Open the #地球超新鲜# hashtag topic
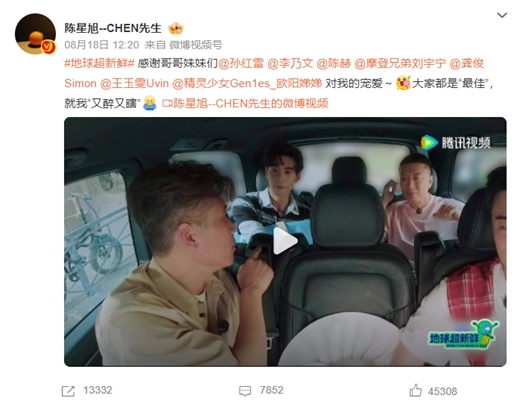 [99, 63]
